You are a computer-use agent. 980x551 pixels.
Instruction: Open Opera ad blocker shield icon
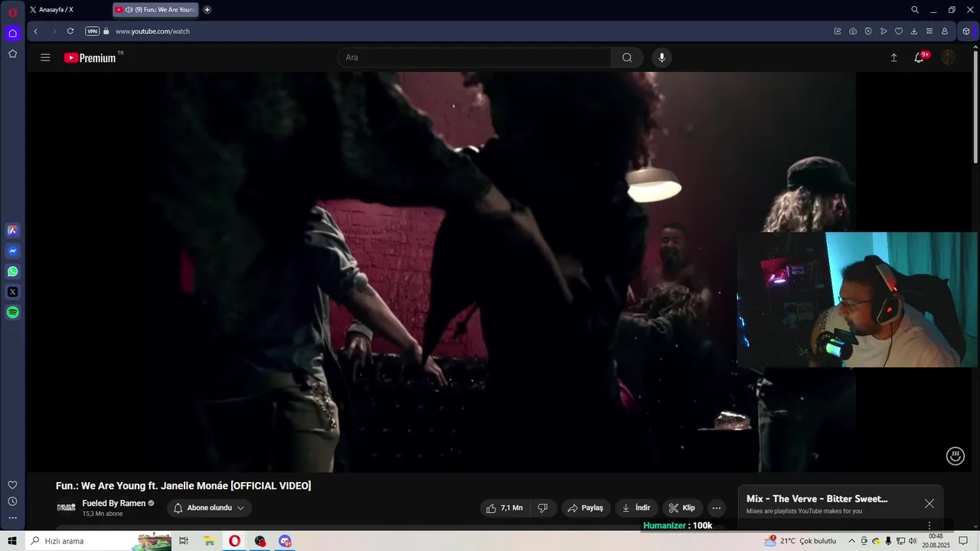pos(868,31)
